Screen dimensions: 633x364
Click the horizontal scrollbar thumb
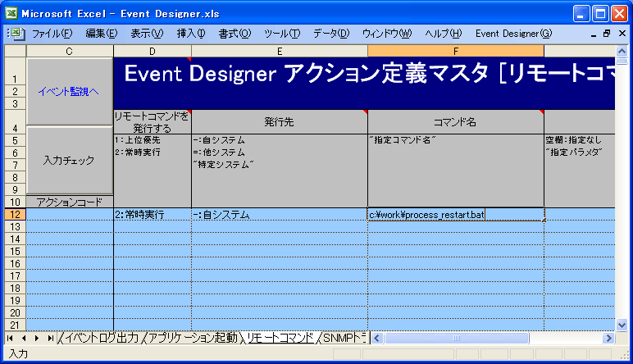pyautogui.click(x=457, y=338)
